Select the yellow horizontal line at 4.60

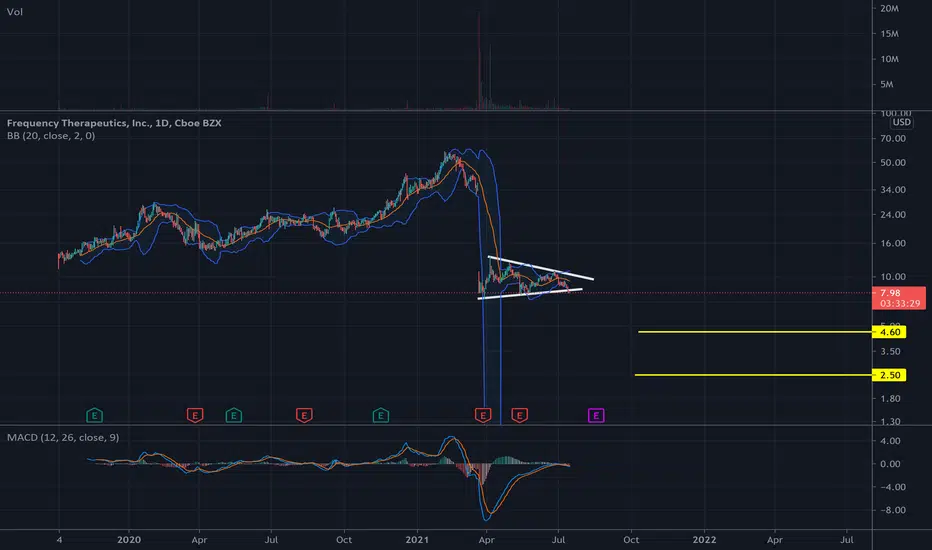tap(755, 332)
